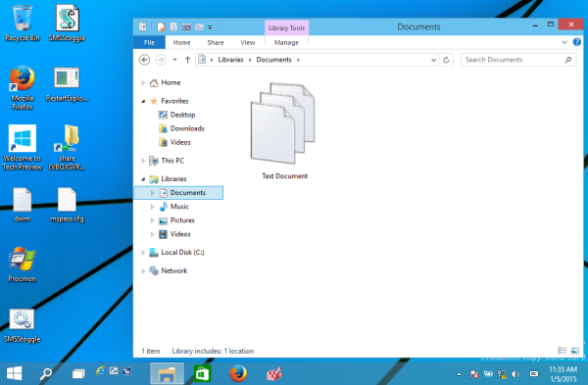This screenshot has height=385, width=588.
Task: Switch to large icons view in status bar
Action: coord(574,351)
